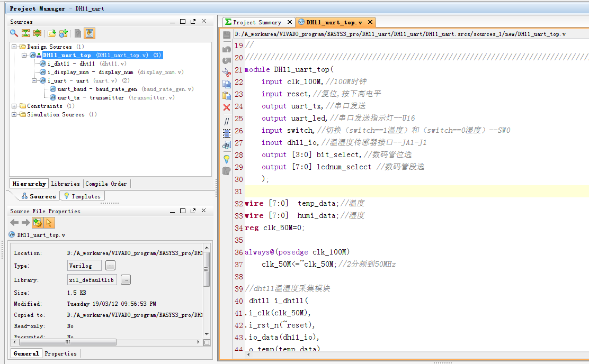Expand the Constraints folder
The height and width of the screenshot is (364, 589).
[14, 106]
